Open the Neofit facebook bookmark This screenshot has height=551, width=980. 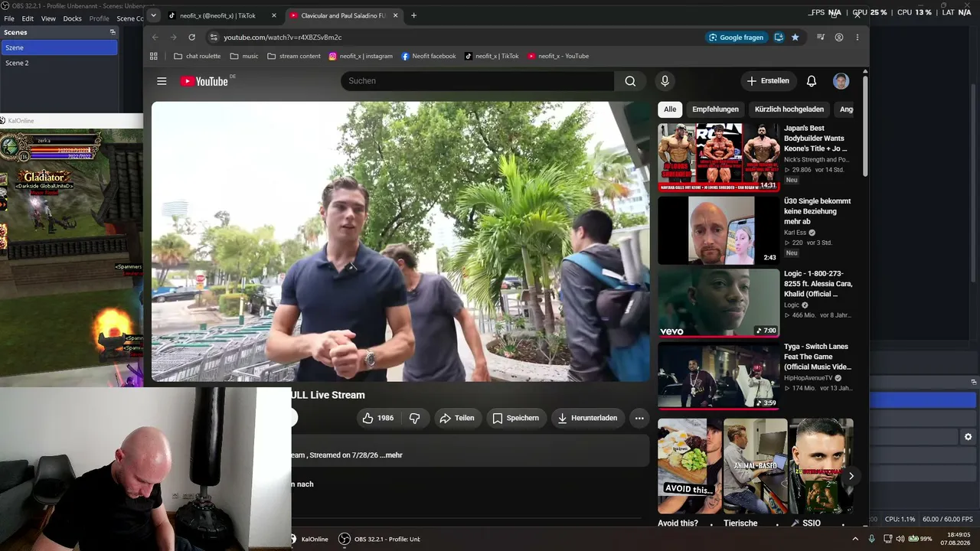[429, 56]
